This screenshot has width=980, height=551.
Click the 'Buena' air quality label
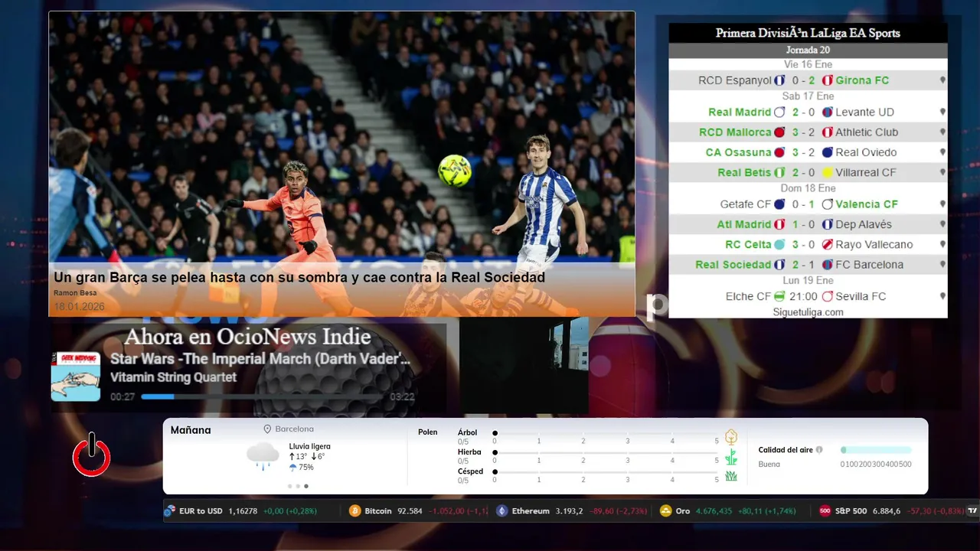pyautogui.click(x=769, y=465)
